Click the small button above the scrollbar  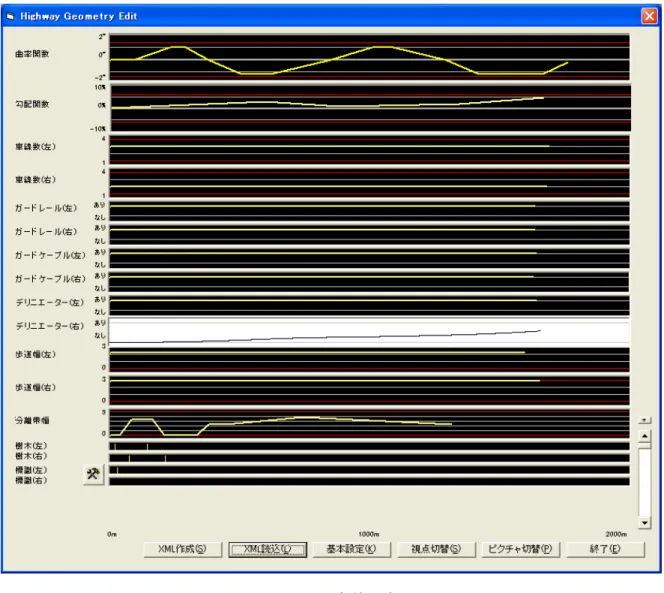tap(644, 420)
